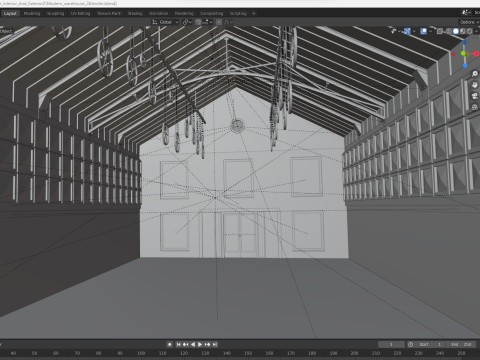480x360 pixels.
Task: Open the gizmo options dropdown arrow
Action: 414,31
